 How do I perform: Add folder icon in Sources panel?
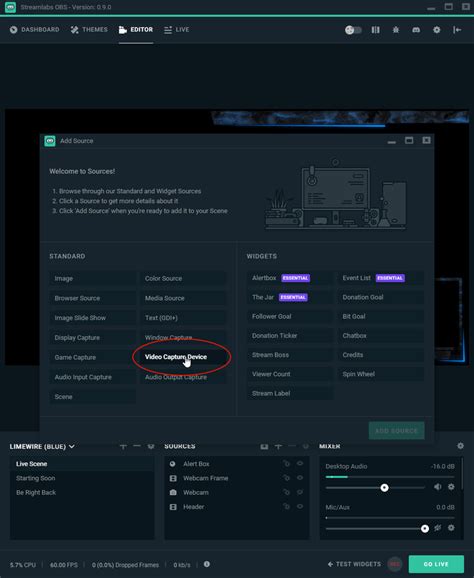tap(264, 446)
